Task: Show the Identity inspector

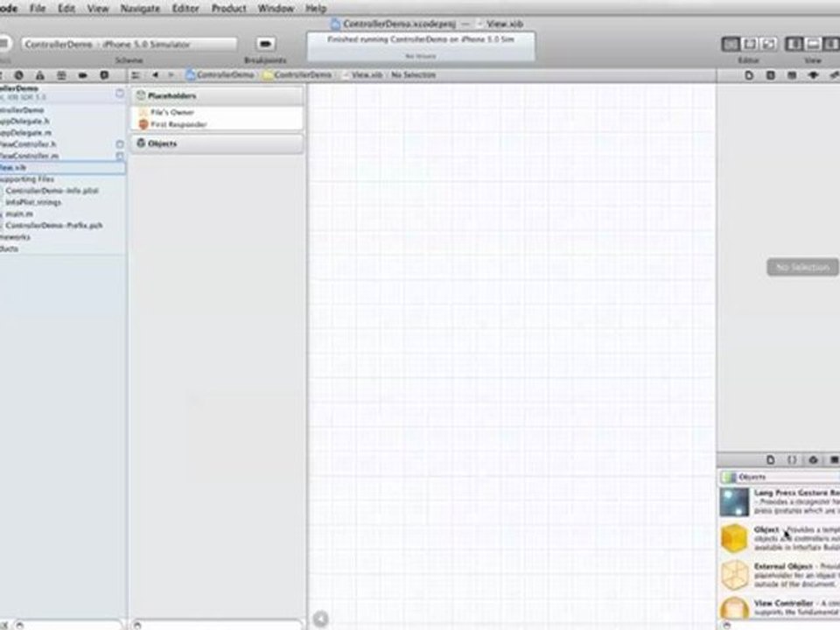Action: (792, 75)
